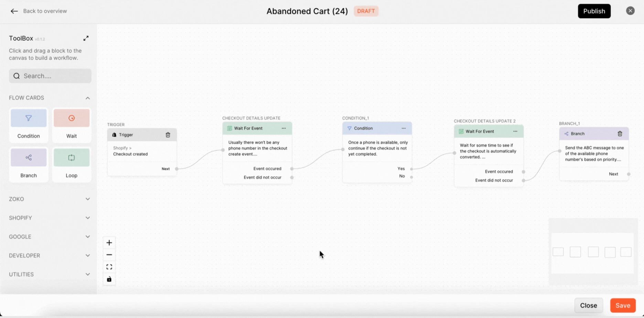Select the Condition node description text
Screen dimensions: 644x318
378,148
